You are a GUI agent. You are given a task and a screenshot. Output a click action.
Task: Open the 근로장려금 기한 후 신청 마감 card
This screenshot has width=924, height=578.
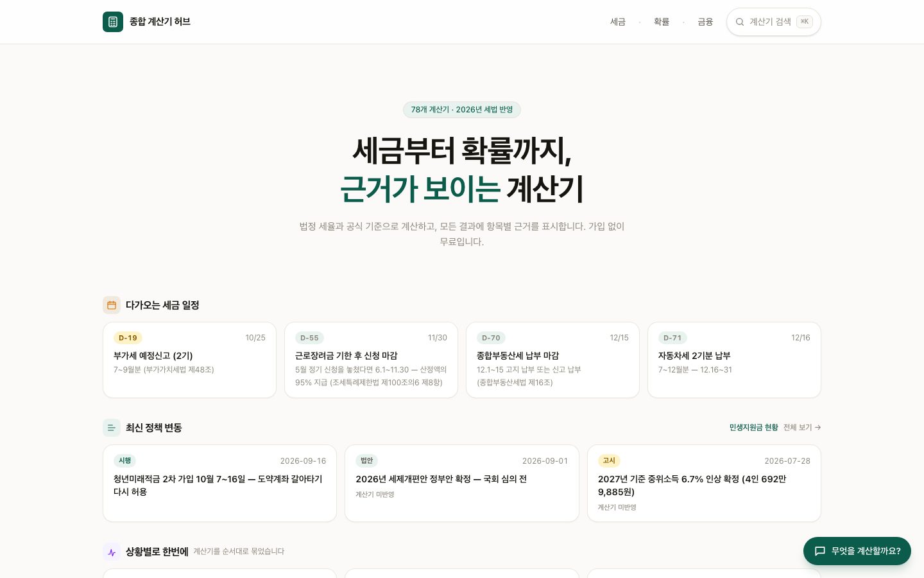371,360
